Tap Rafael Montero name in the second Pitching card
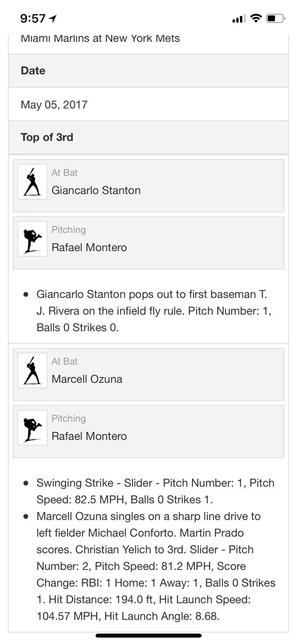Image resolution: width=297 pixels, height=644 pixels. point(89,436)
